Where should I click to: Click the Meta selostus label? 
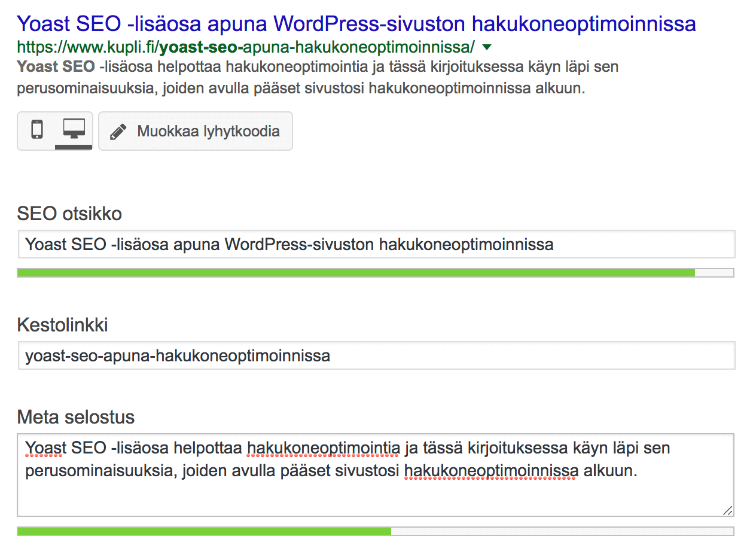pyautogui.click(x=76, y=417)
